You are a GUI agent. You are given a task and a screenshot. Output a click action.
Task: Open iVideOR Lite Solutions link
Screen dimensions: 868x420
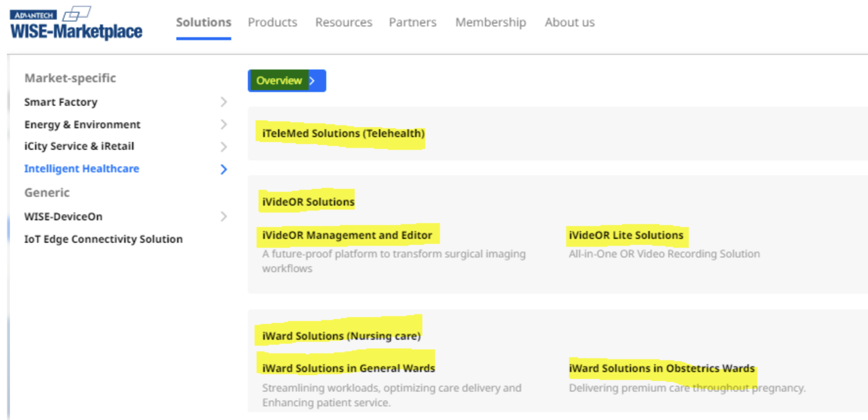[x=626, y=235]
